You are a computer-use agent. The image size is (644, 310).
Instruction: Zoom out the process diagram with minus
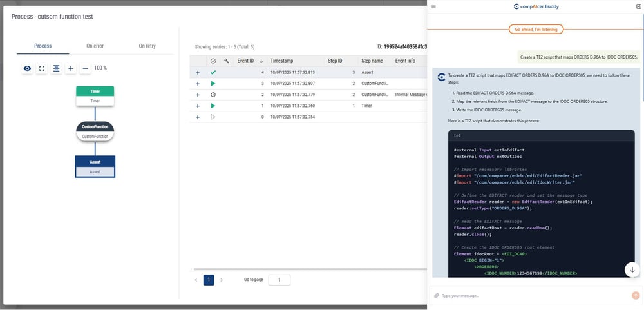tap(86, 68)
